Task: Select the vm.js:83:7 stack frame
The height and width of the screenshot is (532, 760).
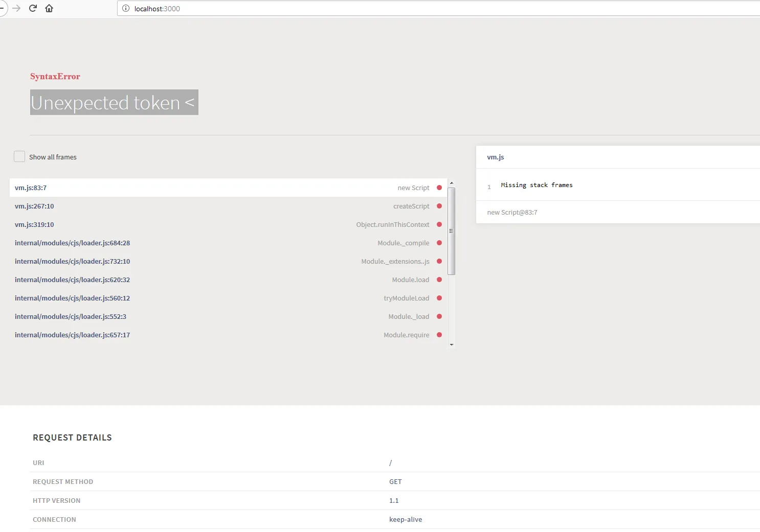Action: [228, 188]
